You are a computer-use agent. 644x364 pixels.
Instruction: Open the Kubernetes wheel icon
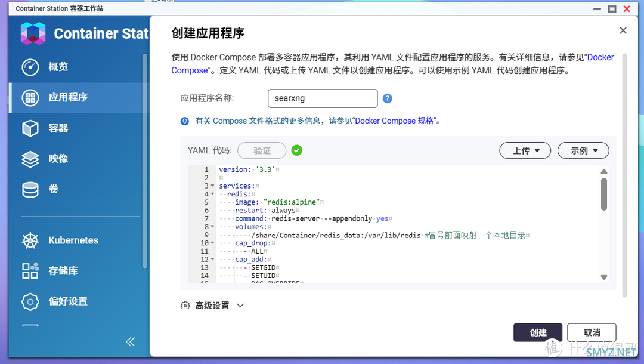(30, 240)
